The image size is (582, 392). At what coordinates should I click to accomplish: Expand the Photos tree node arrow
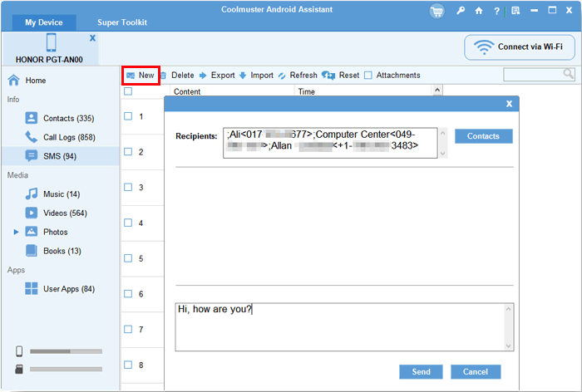click(16, 232)
